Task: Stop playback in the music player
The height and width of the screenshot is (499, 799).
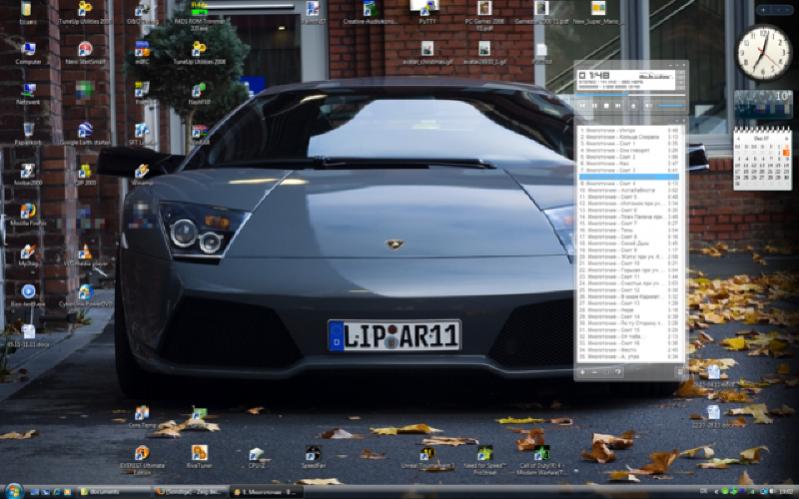Action: (x=606, y=106)
